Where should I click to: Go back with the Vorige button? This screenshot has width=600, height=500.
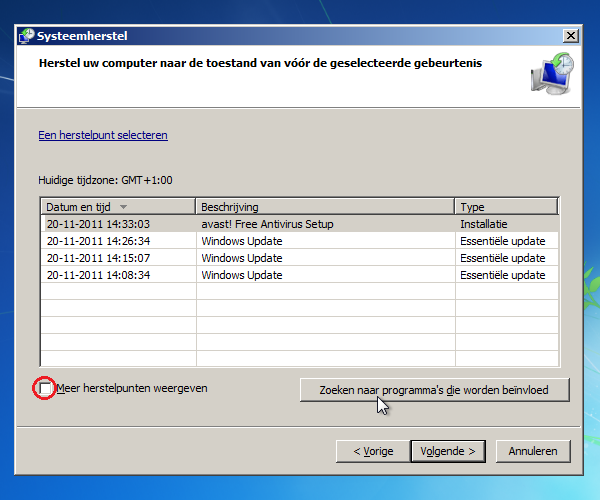pos(373,451)
